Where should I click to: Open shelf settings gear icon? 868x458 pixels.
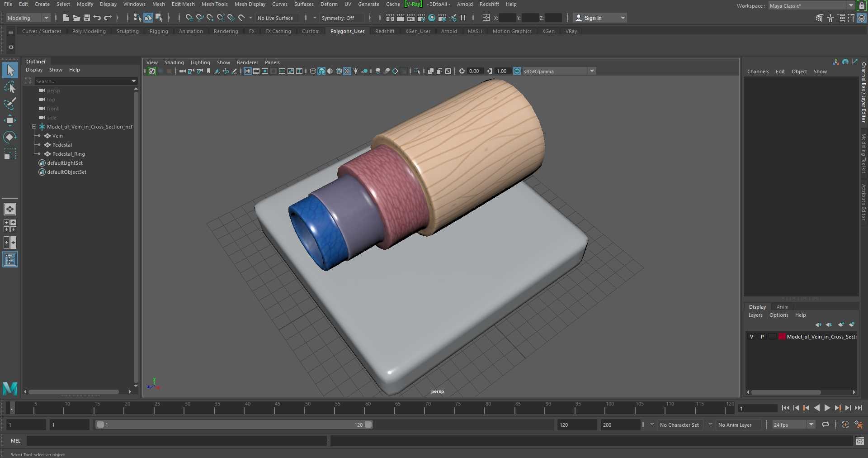11,47
